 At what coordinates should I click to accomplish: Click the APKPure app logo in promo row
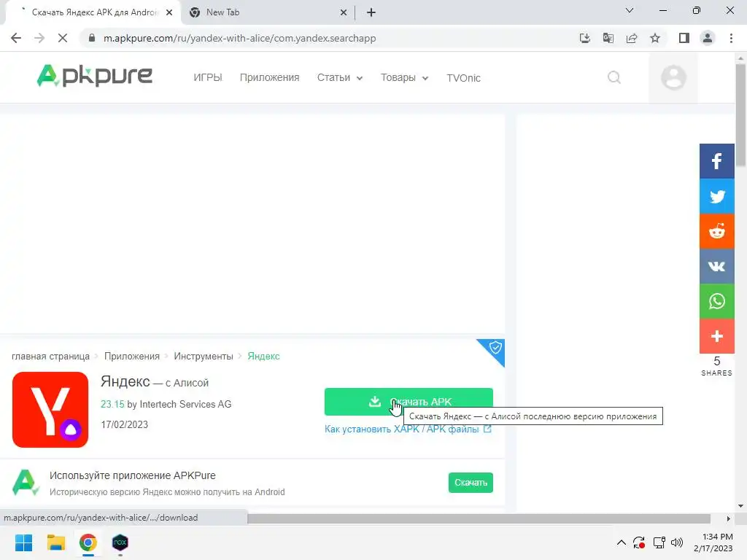(26, 483)
